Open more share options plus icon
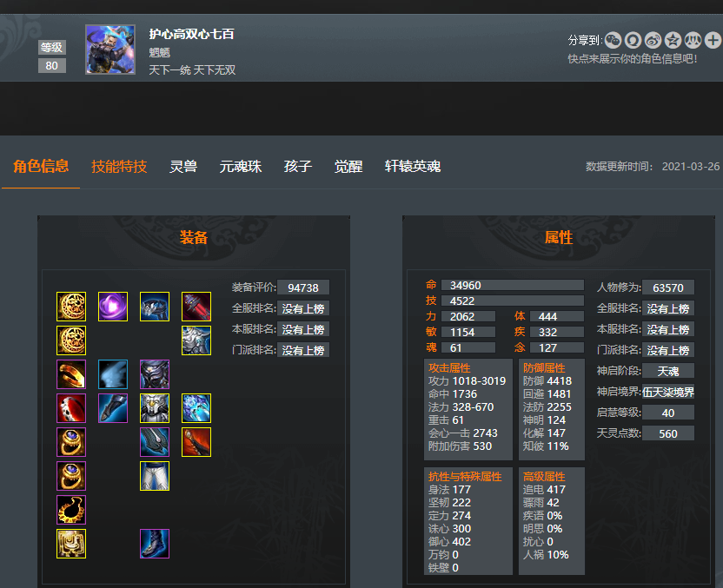The image size is (723, 588). [x=713, y=41]
